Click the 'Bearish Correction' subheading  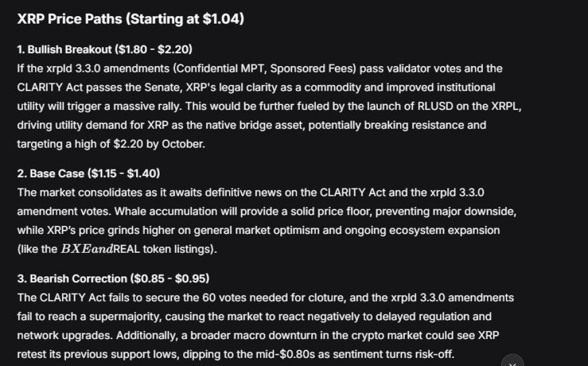click(x=78, y=279)
